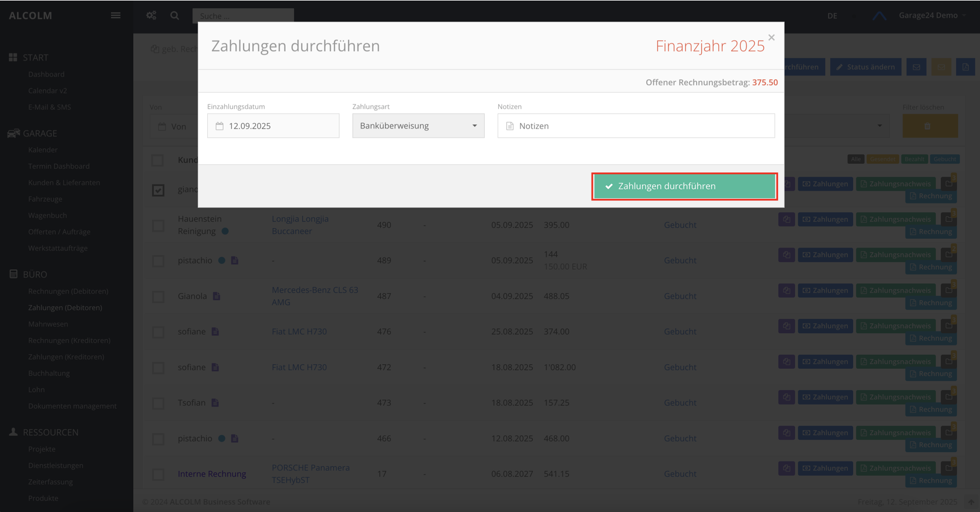980x512 pixels.
Task: Open the Zahlungsart Banküberweisung dropdown
Action: [x=418, y=126]
